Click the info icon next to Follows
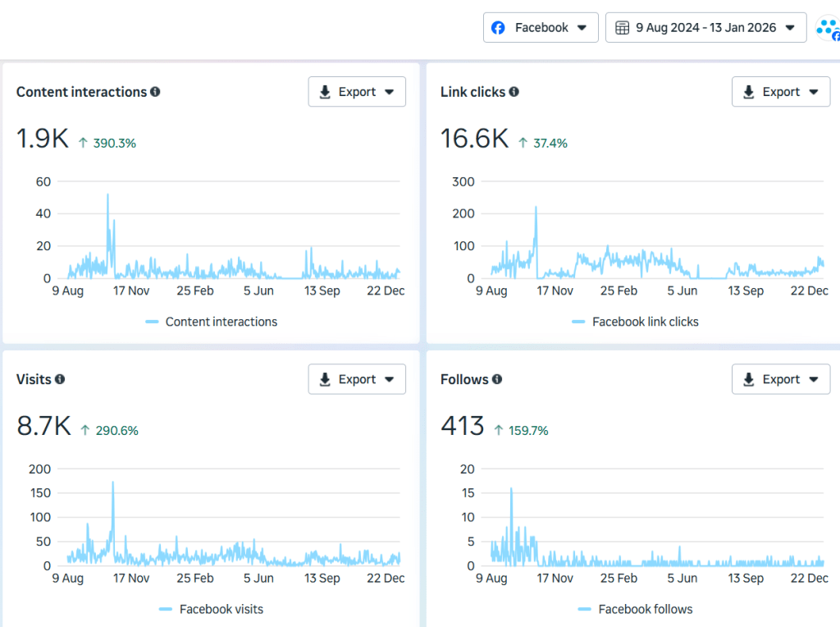 (497, 379)
